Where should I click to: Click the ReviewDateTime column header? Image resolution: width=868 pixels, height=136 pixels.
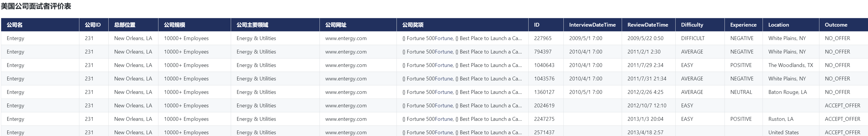tap(647, 25)
